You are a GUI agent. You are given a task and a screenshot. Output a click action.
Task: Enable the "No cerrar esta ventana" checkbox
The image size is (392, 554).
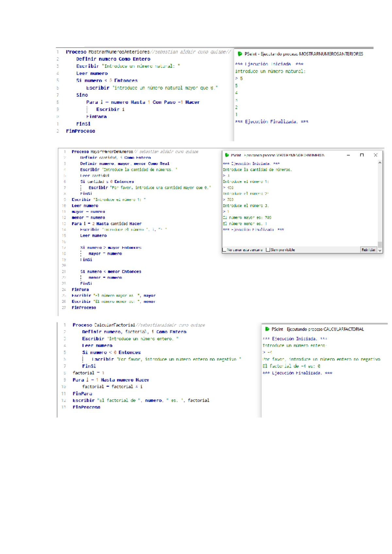click(x=224, y=250)
